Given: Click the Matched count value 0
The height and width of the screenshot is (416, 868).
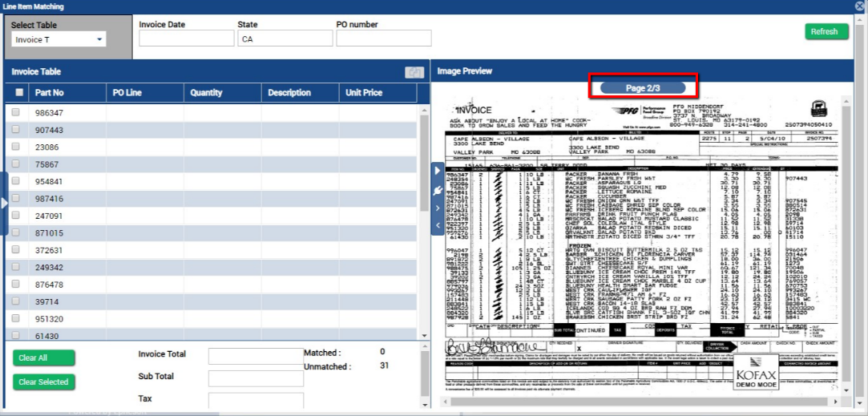Looking at the screenshot, I should tap(382, 351).
